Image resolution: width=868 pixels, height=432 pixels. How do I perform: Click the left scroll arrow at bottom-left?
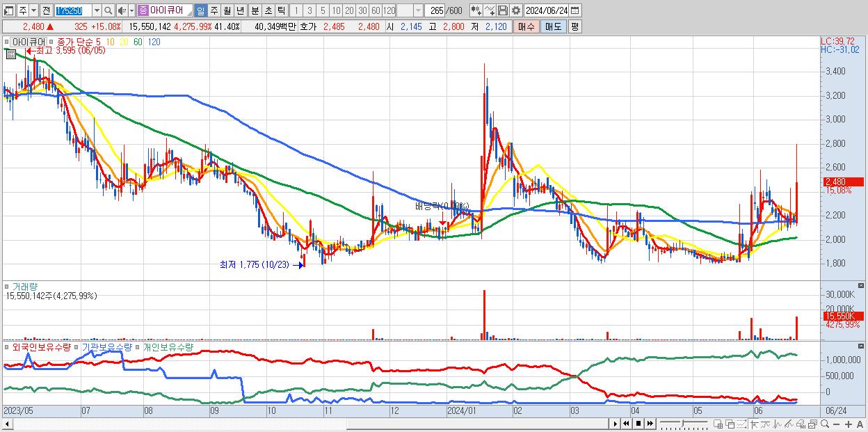point(8,424)
